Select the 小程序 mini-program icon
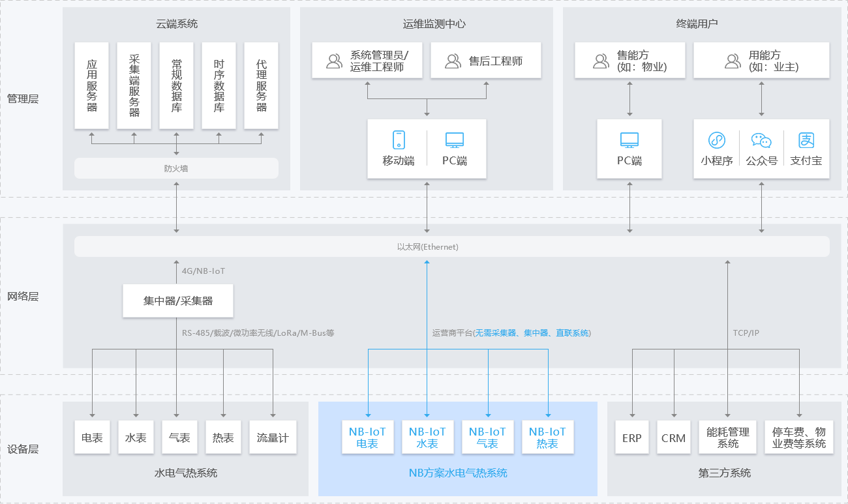This screenshot has width=848, height=504. [x=717, y=140]
